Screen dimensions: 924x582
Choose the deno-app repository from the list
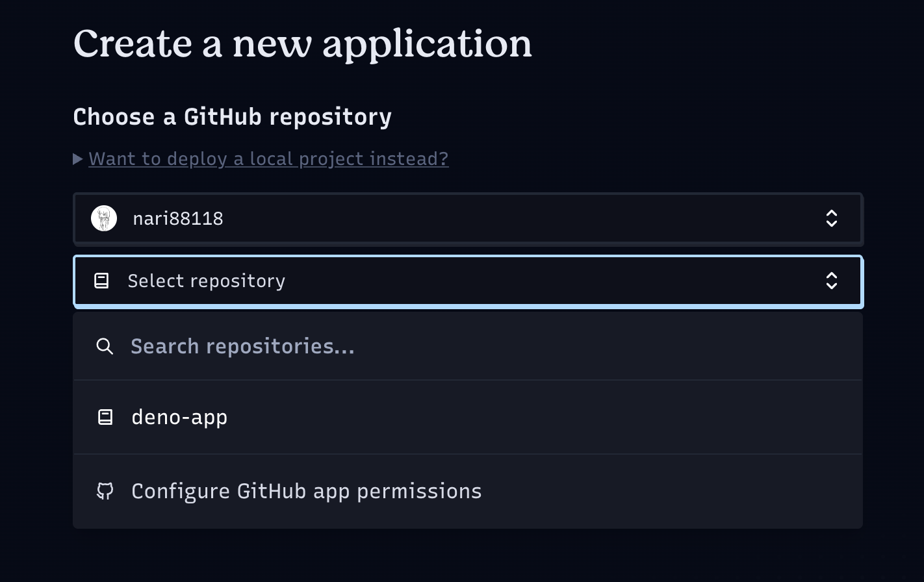tap(468, 417)
